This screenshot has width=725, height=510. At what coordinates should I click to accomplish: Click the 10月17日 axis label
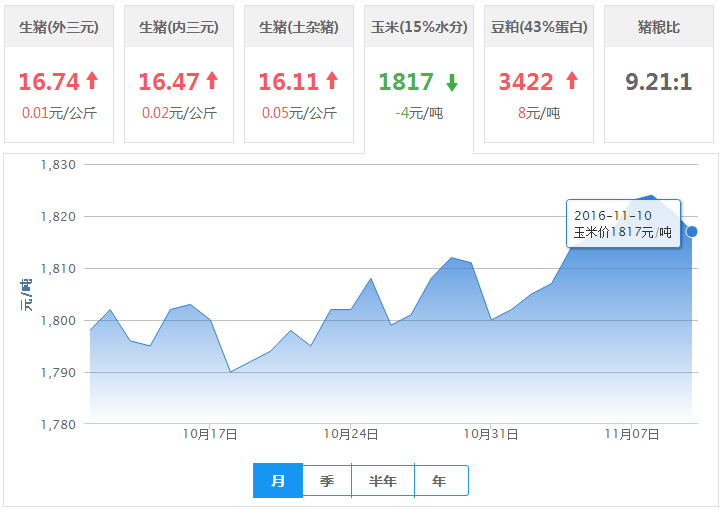[210, 434]
